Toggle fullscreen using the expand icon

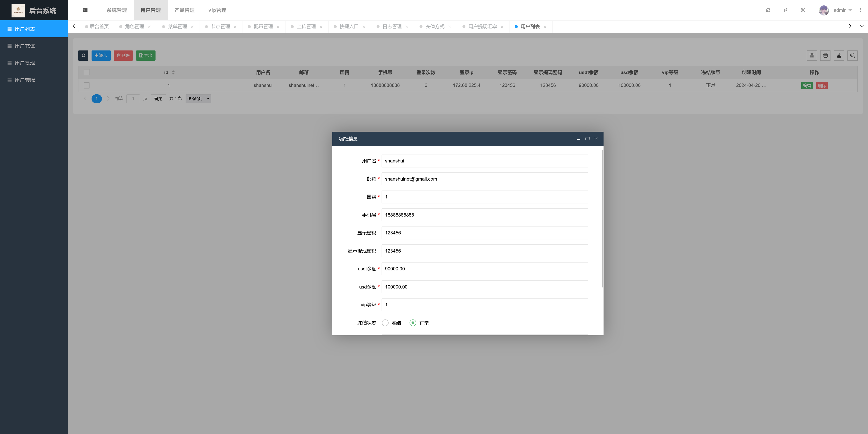coord(803,10)
